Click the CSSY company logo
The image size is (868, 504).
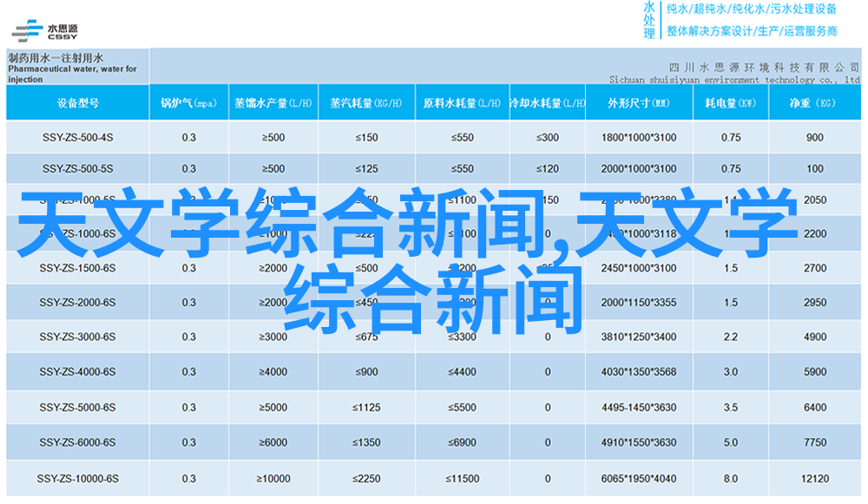pyautogui.click(x=43, y=29)
